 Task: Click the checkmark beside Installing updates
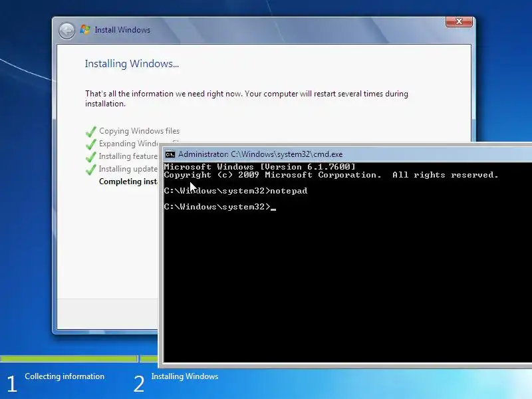coord(91,169)
